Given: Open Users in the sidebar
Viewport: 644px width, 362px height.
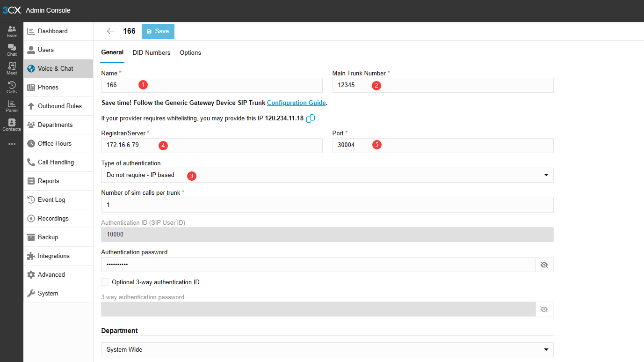Looking at the screenshot, I should (x=58, y=50).
